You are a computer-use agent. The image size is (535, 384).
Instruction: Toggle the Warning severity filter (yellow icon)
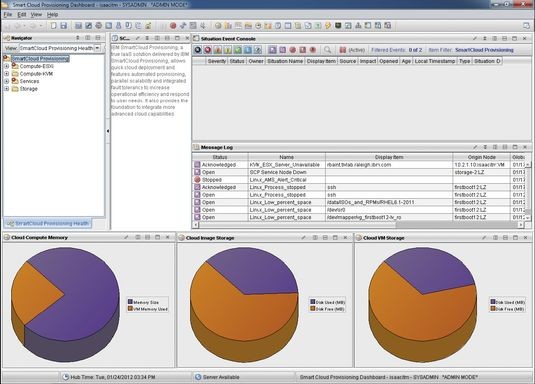[x=228, y=50]
